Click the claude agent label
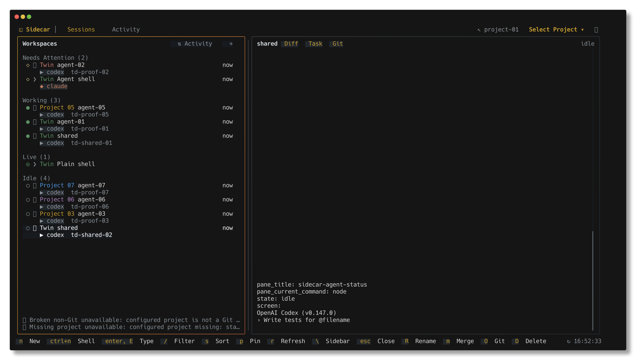Viewport: 640px width, 364px height. click(x=57, y=86)
